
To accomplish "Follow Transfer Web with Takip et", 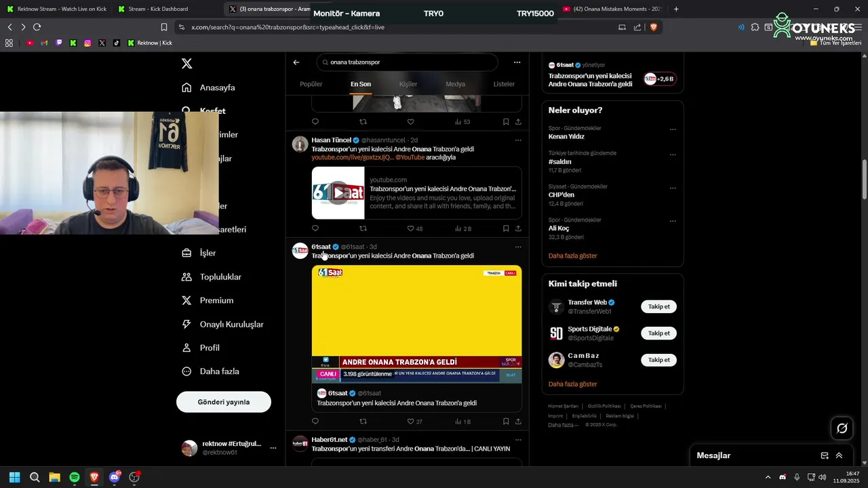I will 658,306.
